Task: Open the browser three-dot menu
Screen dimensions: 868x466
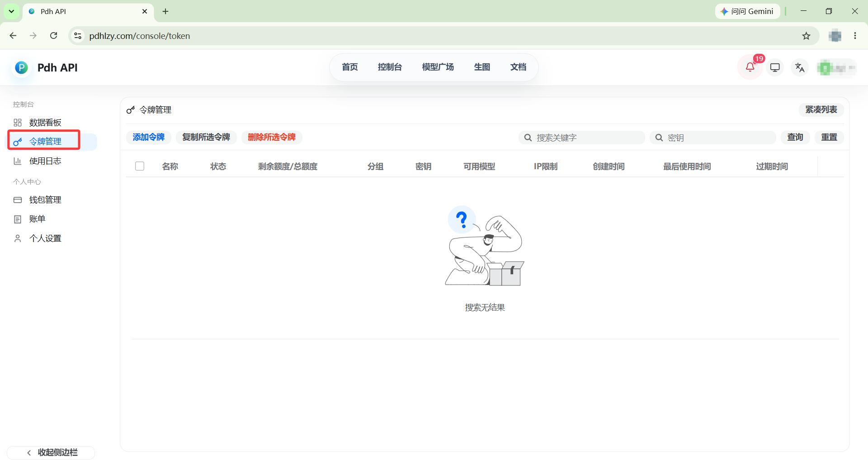Action: [x=855, y=36]
